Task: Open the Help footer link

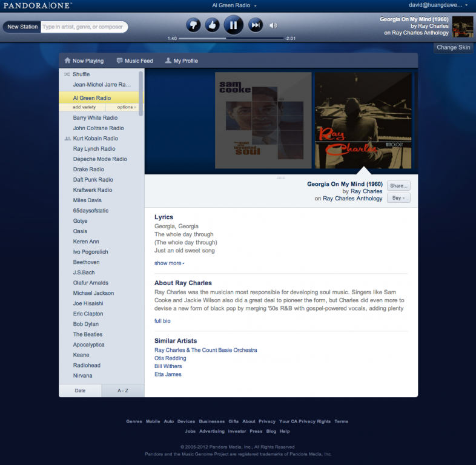Action: [x=285, y=431]
